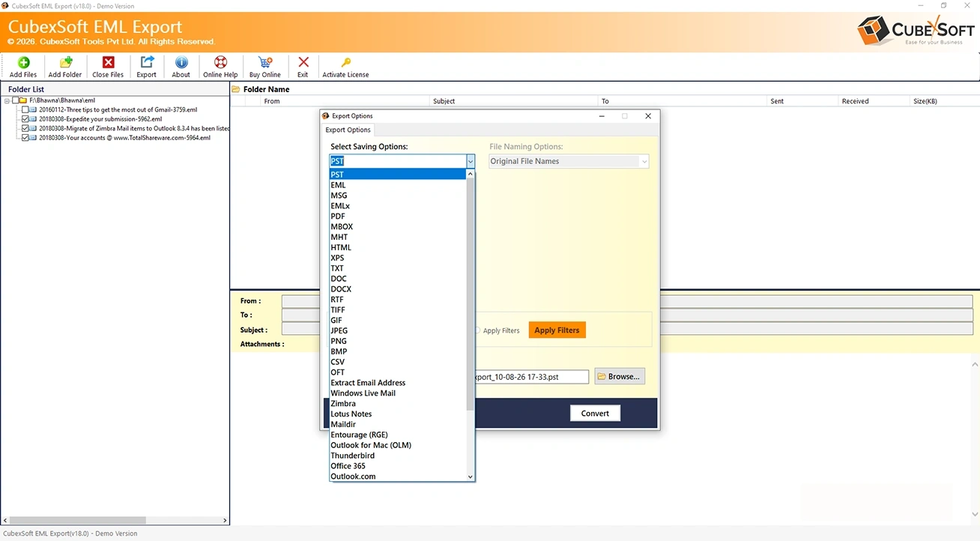
Task: Click the saving options list down arrow
Action: 471,477
